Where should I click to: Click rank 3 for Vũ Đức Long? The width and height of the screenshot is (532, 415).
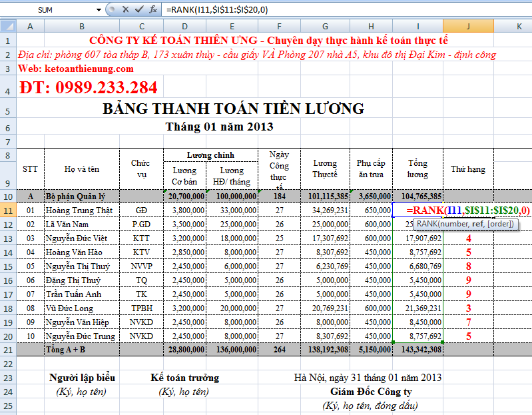(x=468, y=308)
